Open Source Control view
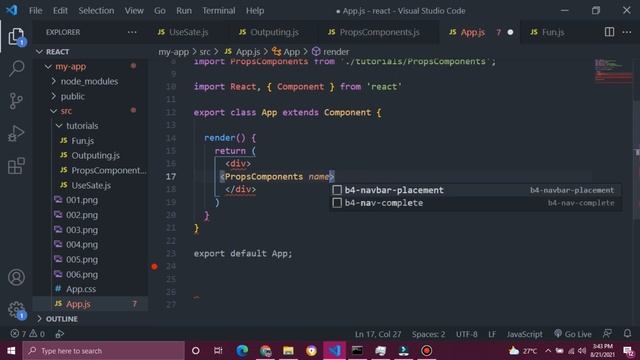 click(x=16, y=101)
